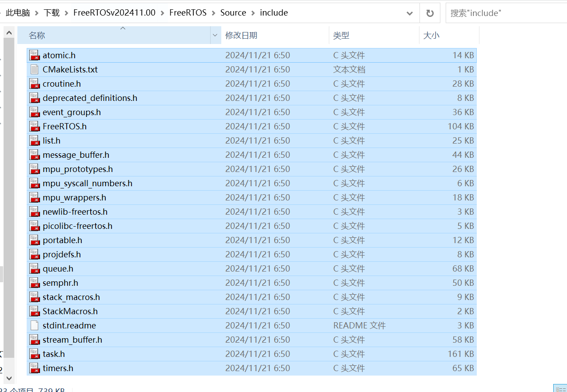Click the CMakeLists.txt text document icon
567x392 pixels.
(x=35, y=69)
